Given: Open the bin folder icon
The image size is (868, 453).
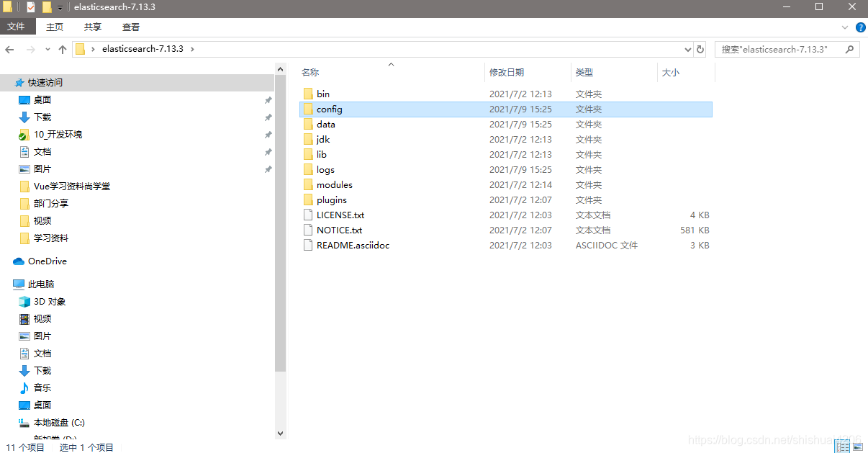Looking at the screenshot, I should click(x=308, y=94).
